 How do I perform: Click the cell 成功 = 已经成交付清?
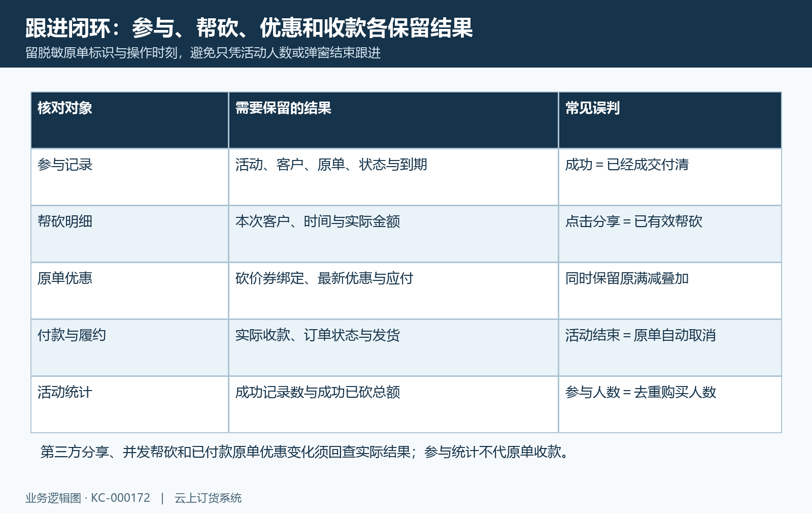(670, 177)
